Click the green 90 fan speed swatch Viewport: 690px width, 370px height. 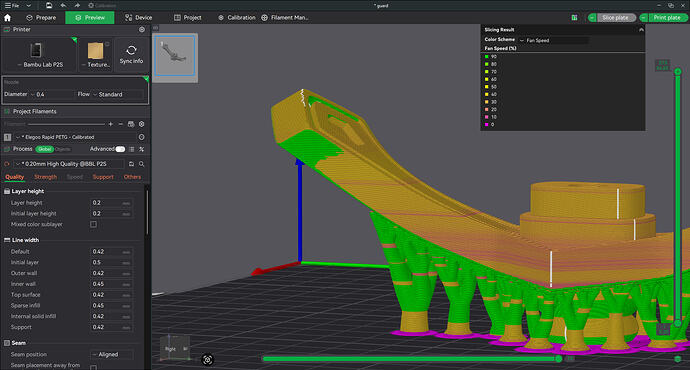(487, 57)
